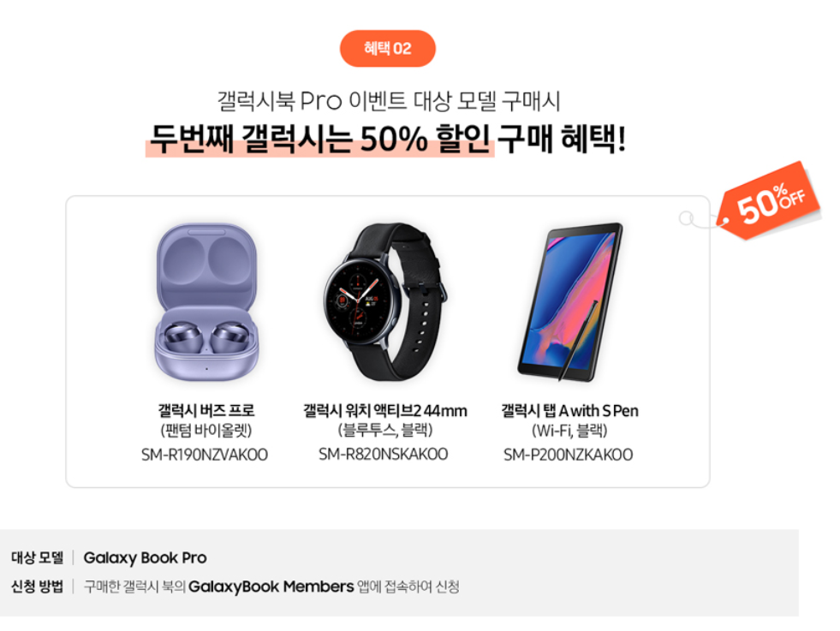Click the 갤럭시북 Pro 이벤트 subtitle line
Screen dimensions: 840x631
389,101
